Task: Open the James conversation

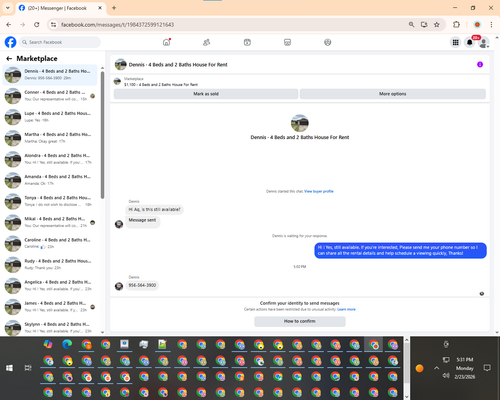Action: coord(50,307)
